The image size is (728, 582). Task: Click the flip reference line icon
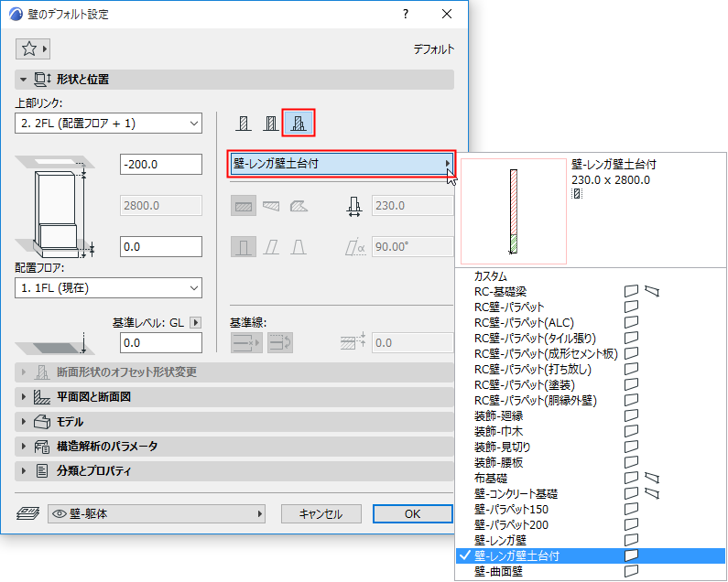[280, 343]
